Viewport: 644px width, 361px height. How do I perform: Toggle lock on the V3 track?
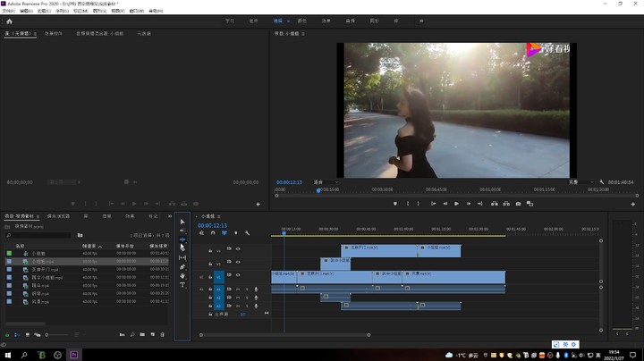point(210,251)
